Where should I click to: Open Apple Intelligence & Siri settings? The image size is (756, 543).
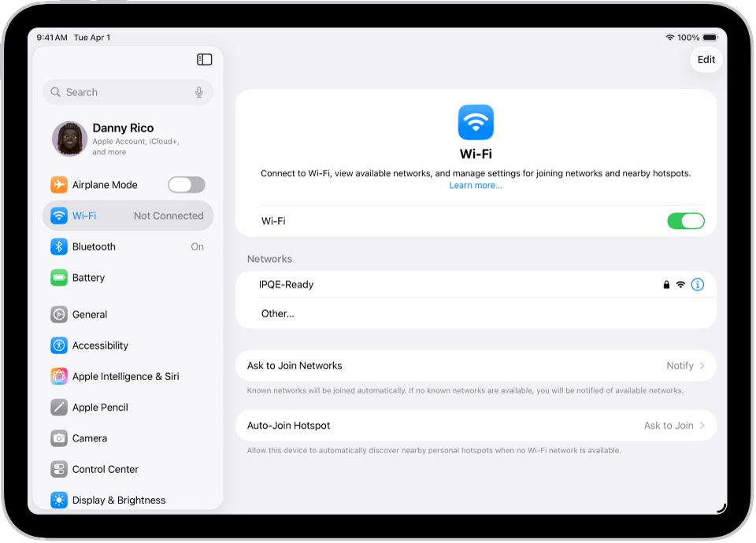click(x=128, y=376)
